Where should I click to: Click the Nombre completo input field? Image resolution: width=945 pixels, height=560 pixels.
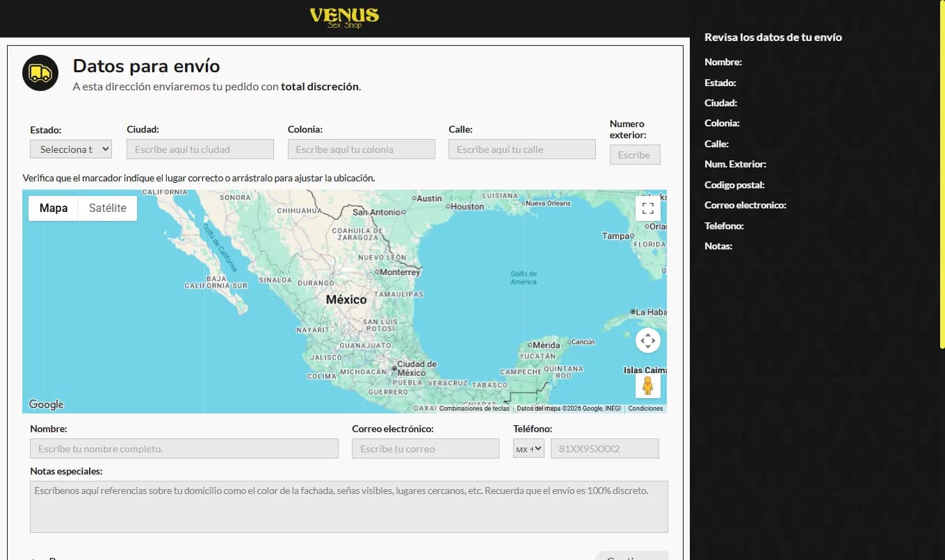184,449
